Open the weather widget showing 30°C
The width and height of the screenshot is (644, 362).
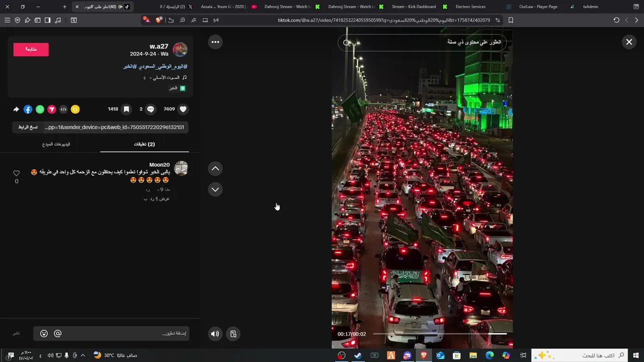pyautogui.click(x=115, y=355)
